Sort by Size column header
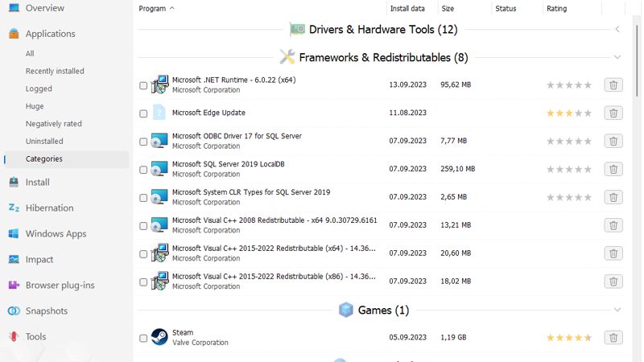Screen dimensions: 644x362 tap(448, 9)
